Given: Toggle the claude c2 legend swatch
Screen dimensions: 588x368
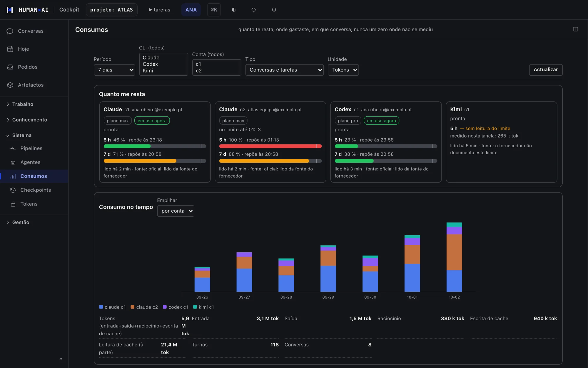Looking at the screenshot, I should coord(133,307).
